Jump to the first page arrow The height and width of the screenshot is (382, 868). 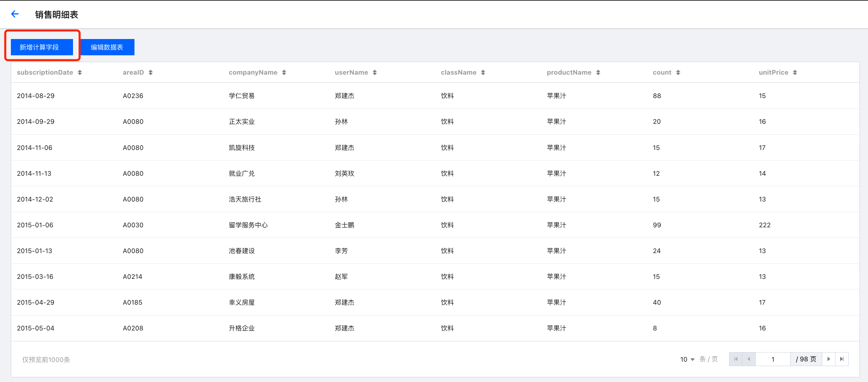[x=736, y=359]
